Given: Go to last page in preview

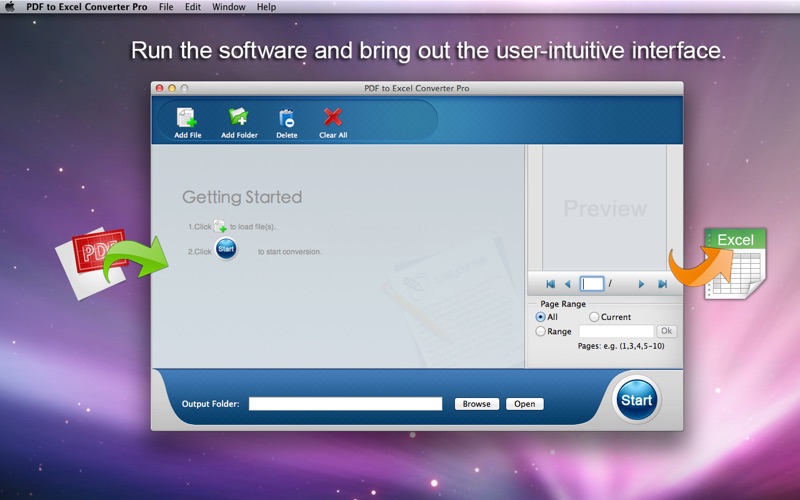Looking at the screenshot, I should pyautogui.click(x=662, y=284).
